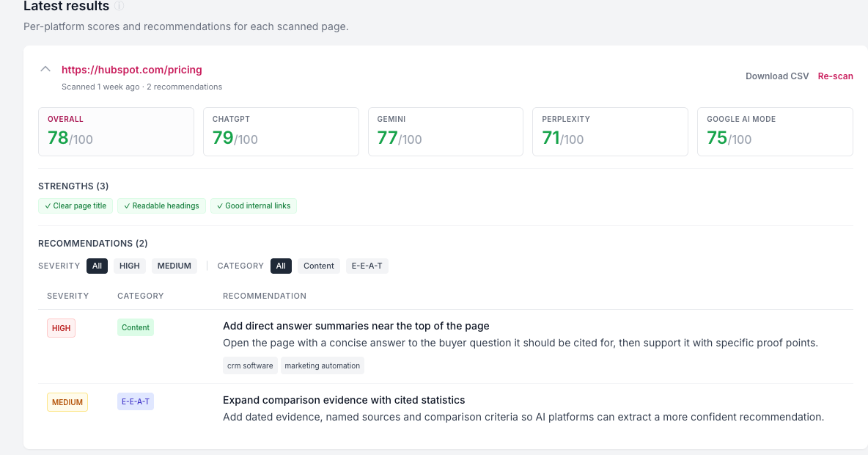This screenshot has height=455, width=868.
Task: Click the RECOMMENDATIONS (2) heading
Action: coord(93,244)
